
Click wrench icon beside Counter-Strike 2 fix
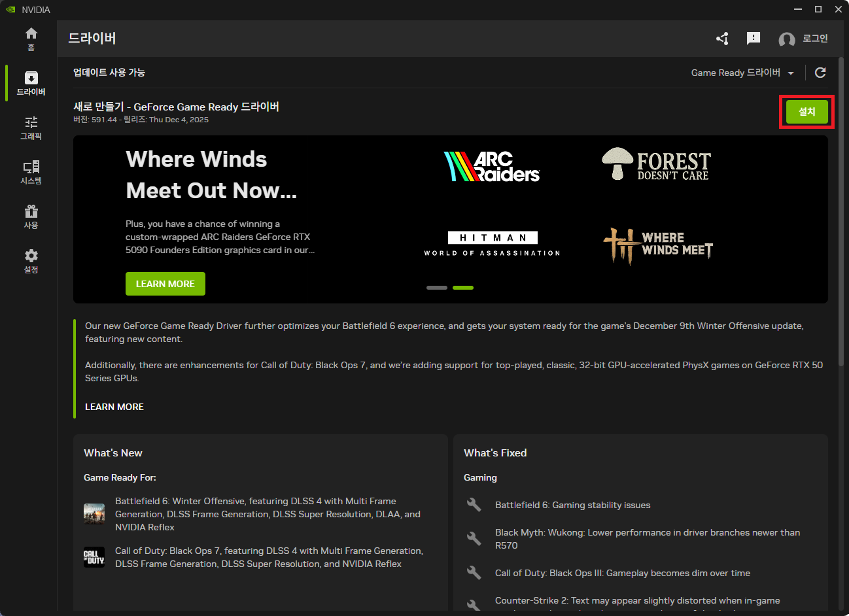pos(474,605)
